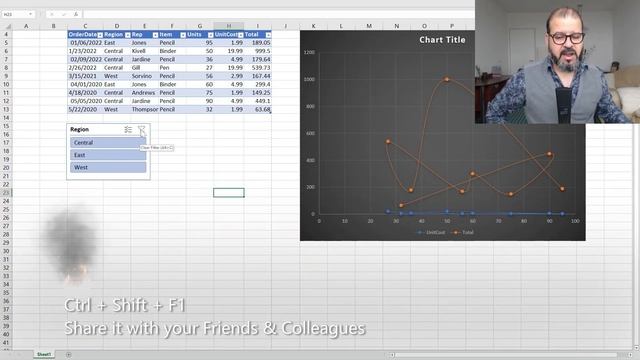
Task: Click cell containing Andrews
Action: 144,93
